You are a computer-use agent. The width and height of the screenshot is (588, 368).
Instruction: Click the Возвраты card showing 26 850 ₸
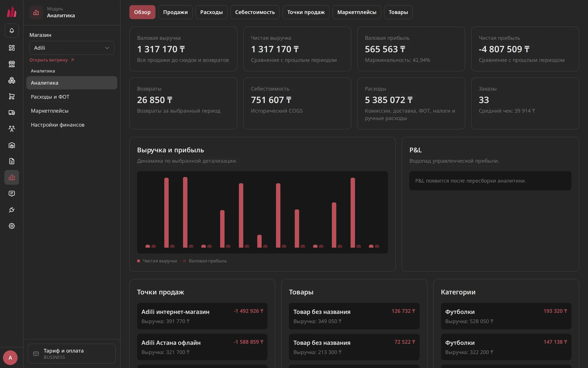183,103
